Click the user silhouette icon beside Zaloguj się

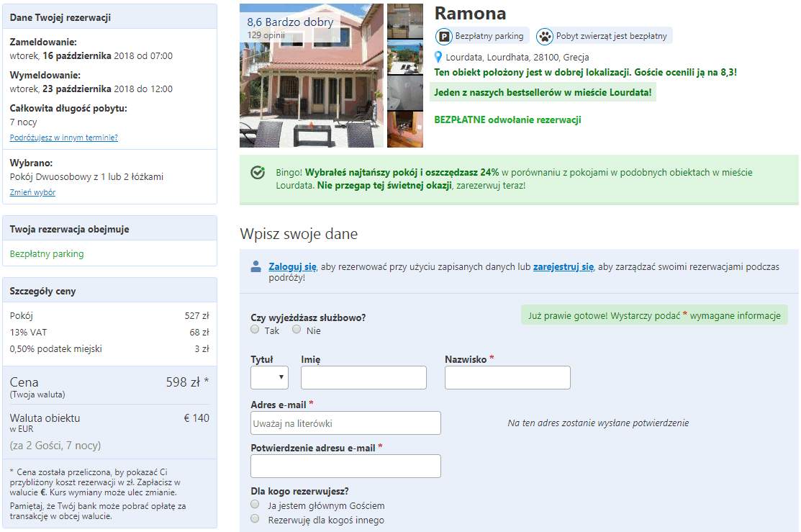[x=255, y=266]
